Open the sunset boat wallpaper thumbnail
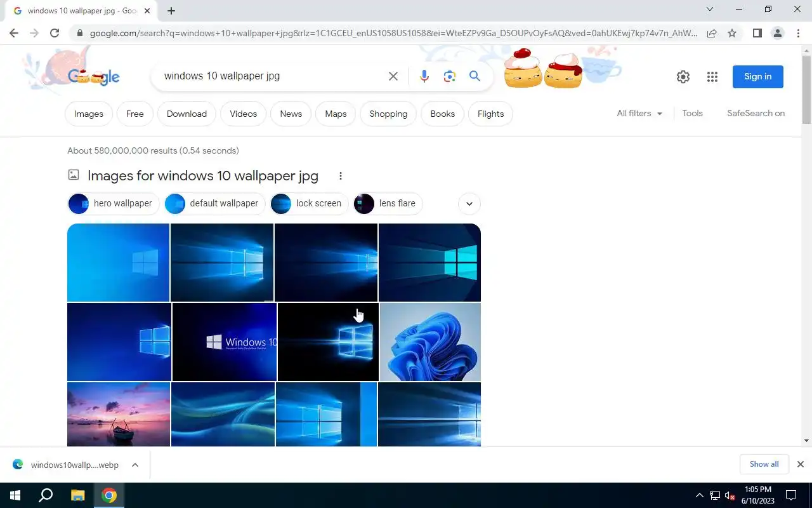 click(119, 414)
